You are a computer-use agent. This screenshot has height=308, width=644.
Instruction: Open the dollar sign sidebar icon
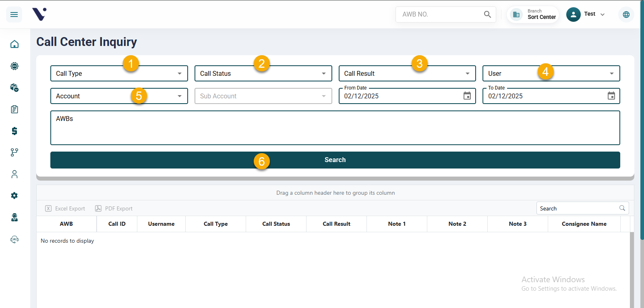14,131
